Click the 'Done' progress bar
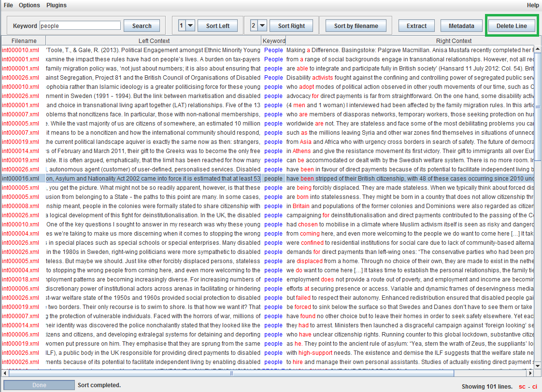Viewport: 542px width, 392px height. pyautogui.click(x=39, y=385)
